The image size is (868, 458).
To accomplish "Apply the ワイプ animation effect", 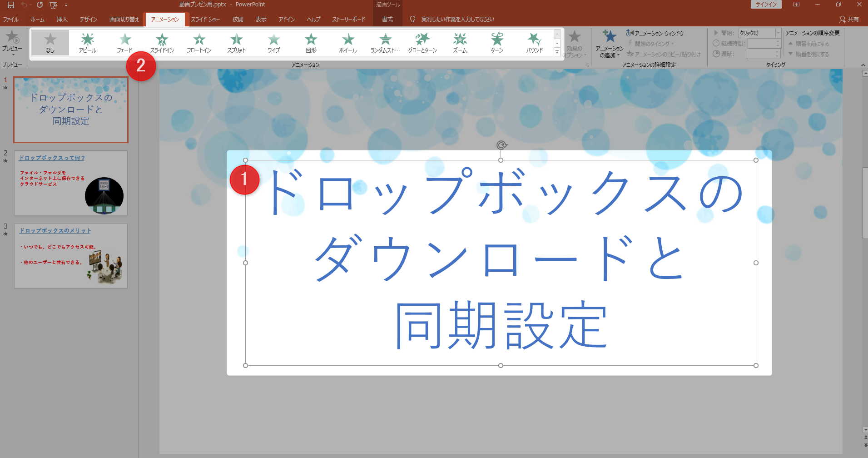I will tap(274, 43).
